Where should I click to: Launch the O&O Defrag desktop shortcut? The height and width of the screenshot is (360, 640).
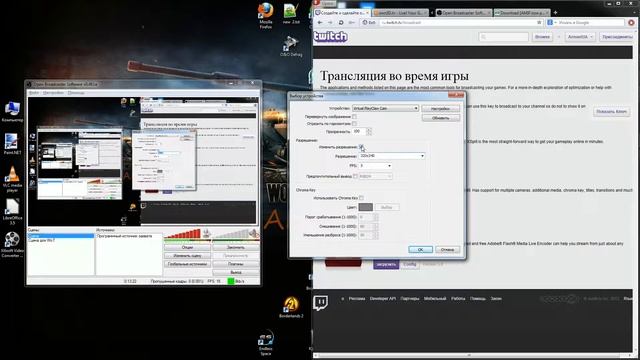tap(291, 46)
